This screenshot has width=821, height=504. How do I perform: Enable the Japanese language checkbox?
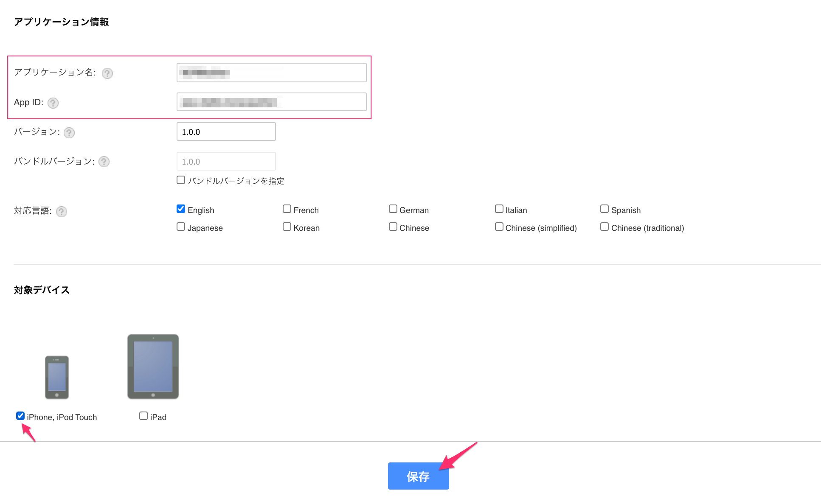[x=181, y=227]
